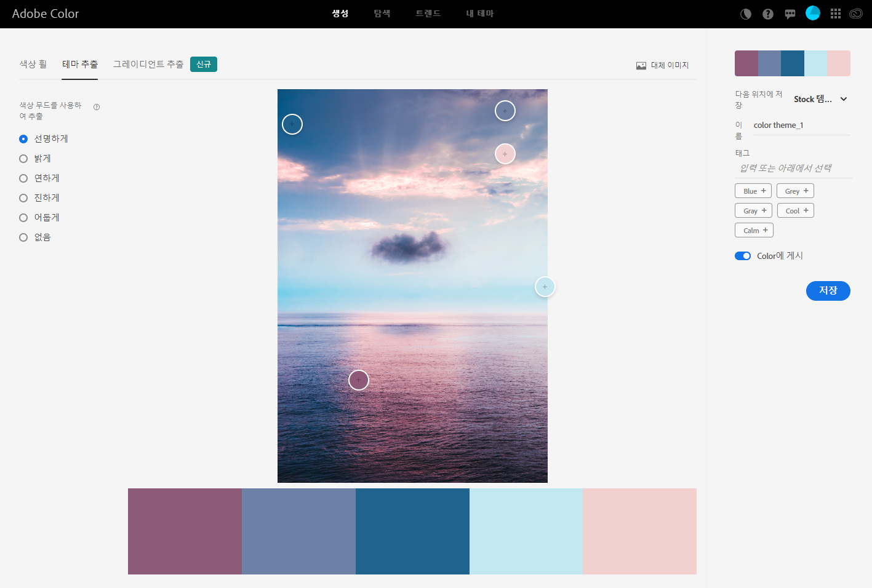
Task: Select the mauve picker circle on the water
Action: (x=359, y=380)
